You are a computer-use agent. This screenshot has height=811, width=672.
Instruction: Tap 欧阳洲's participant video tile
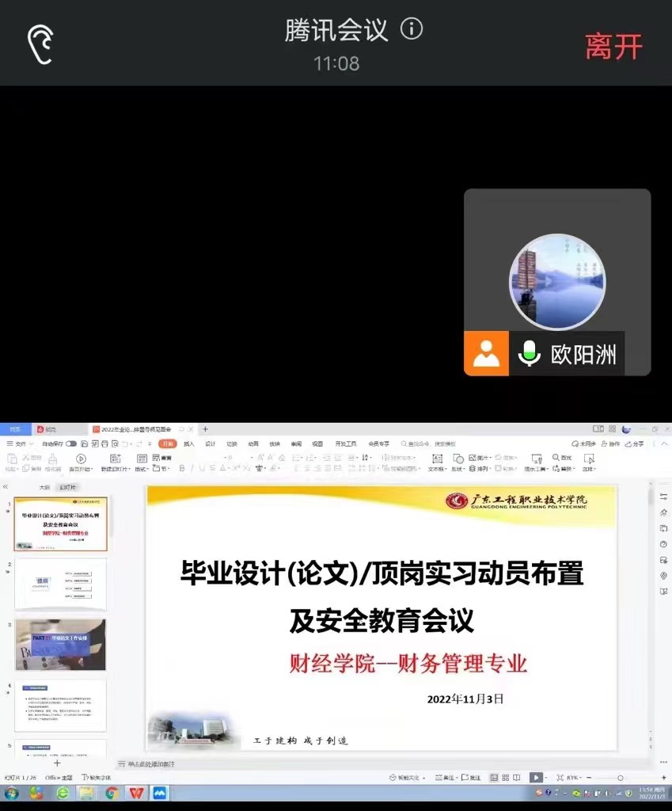coord(556,282)
